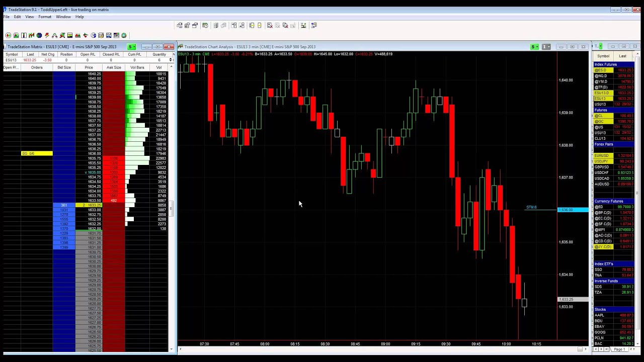Open the Format menu
The image size is (644, 362).
coord(45,17)
